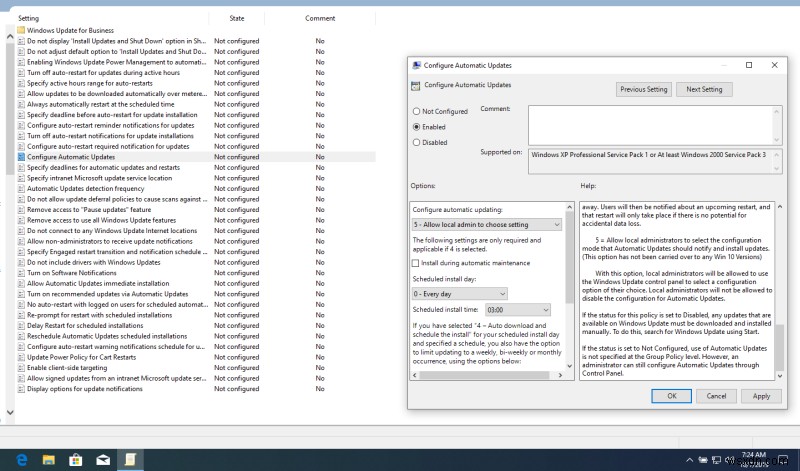Image resolution: width=800 pixels, height=471 pixels.
Task: Open File Explorer from the taskbar
Action: click(x=48, y=460)
